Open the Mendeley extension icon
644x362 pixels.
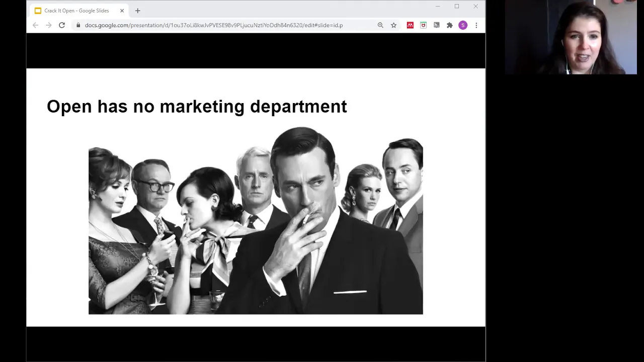tap(410, 25)
